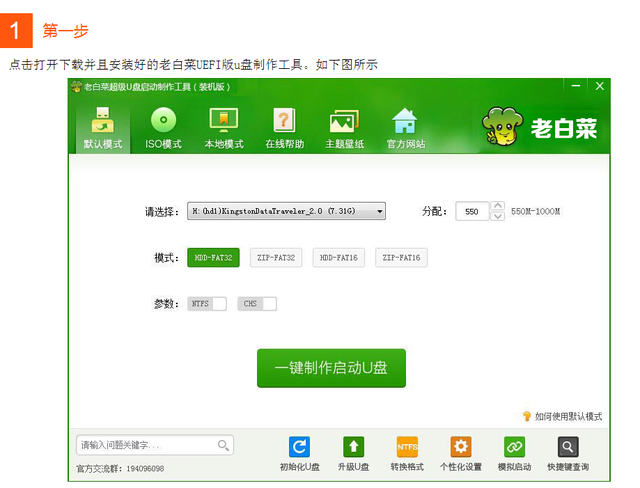Open 如何使用默认模式 help link
640x488 pixels.
coord(568,417)
